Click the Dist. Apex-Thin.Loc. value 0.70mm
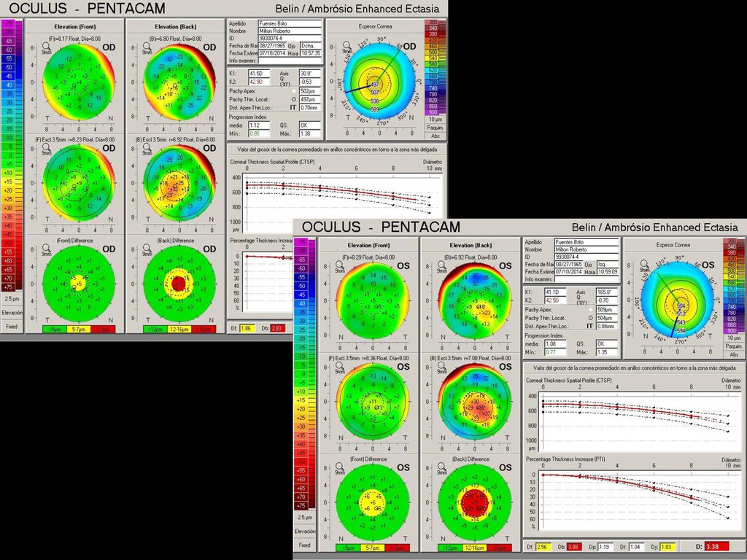Screen dimensions: 747x560 [311, 108]
